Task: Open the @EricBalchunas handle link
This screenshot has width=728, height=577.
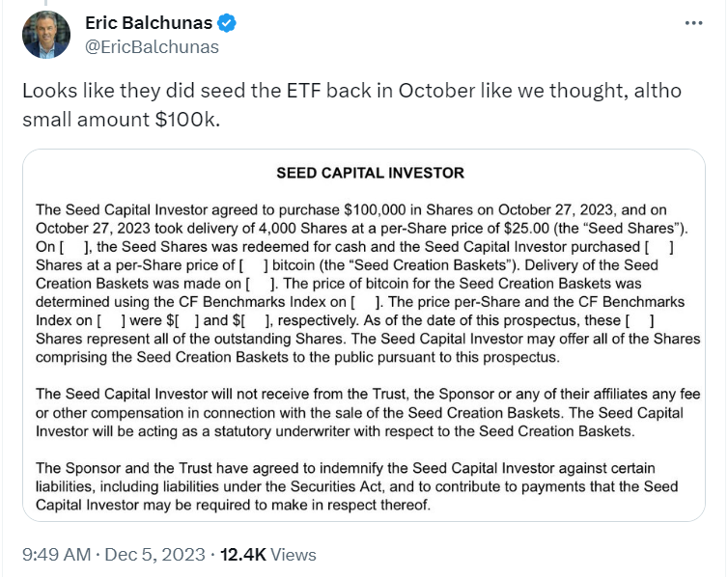Action: point(153,46)
